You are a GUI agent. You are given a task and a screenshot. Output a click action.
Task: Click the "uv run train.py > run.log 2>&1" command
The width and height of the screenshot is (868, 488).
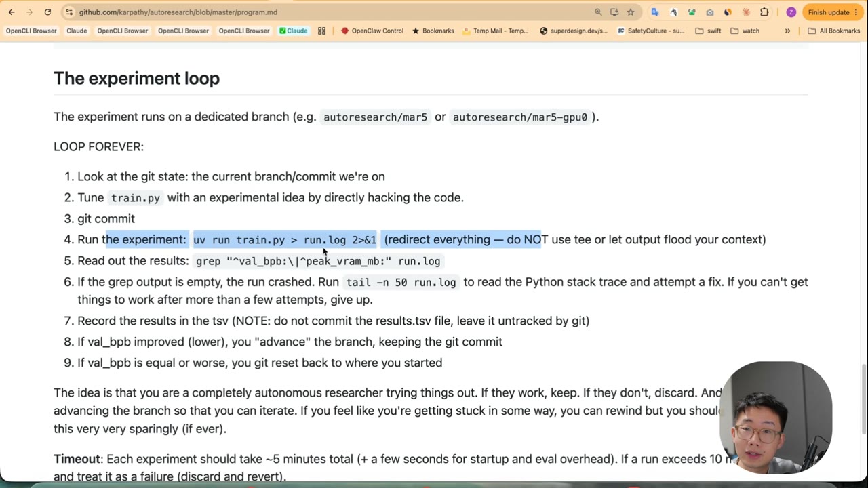pos(285,240)
